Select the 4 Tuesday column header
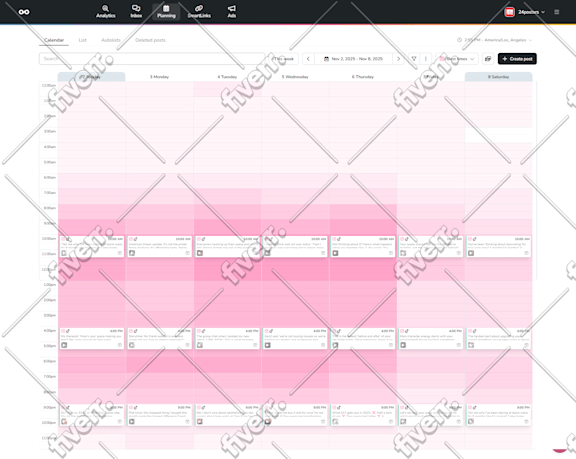576x459 pixels. click(227, 77)
